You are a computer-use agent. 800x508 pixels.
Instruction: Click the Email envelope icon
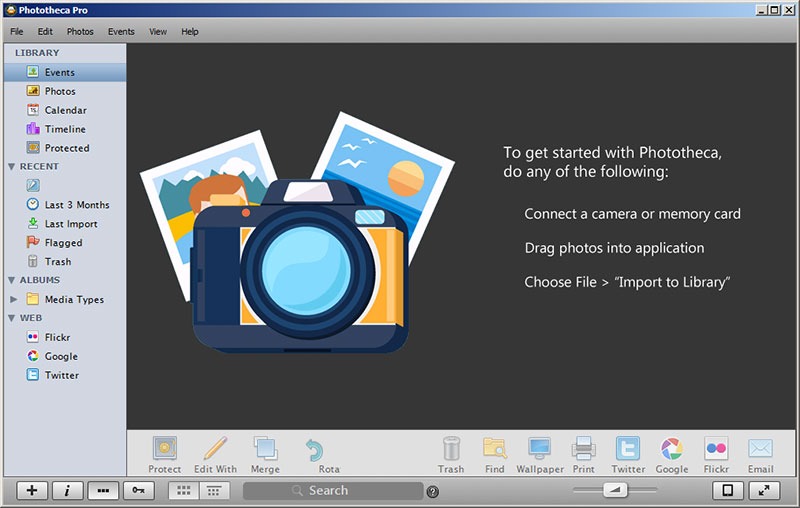click(760, 449)
